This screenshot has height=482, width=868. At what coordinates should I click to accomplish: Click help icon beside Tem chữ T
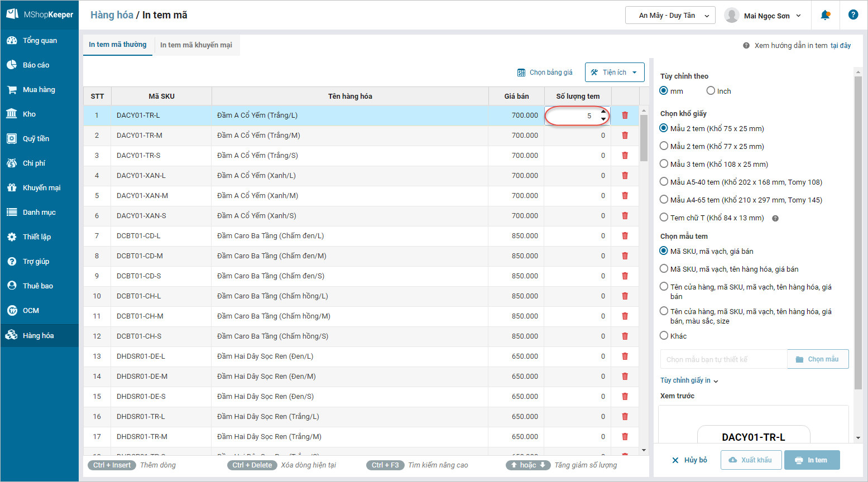coord(775,218)
